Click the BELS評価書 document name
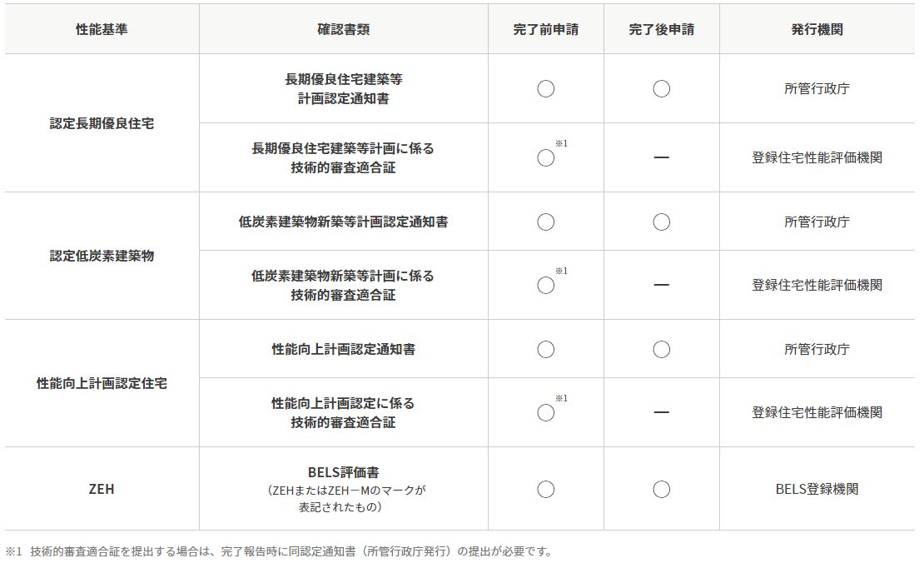Viewport: 924px width, 563px height. tap(343, 472)
